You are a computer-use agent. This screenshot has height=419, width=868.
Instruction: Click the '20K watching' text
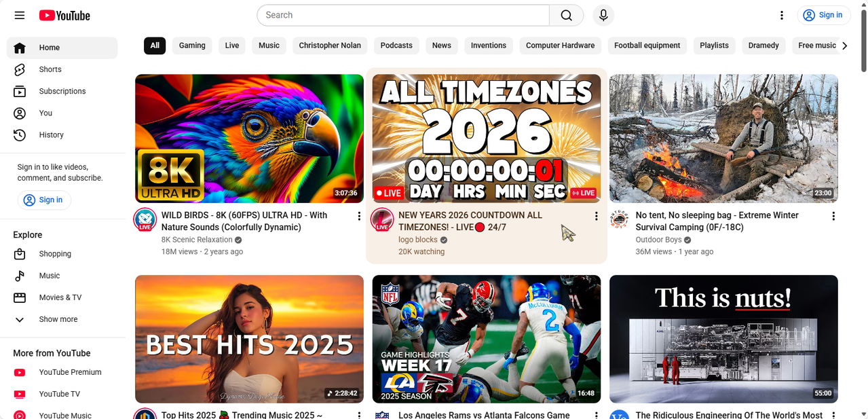point(421,251)
